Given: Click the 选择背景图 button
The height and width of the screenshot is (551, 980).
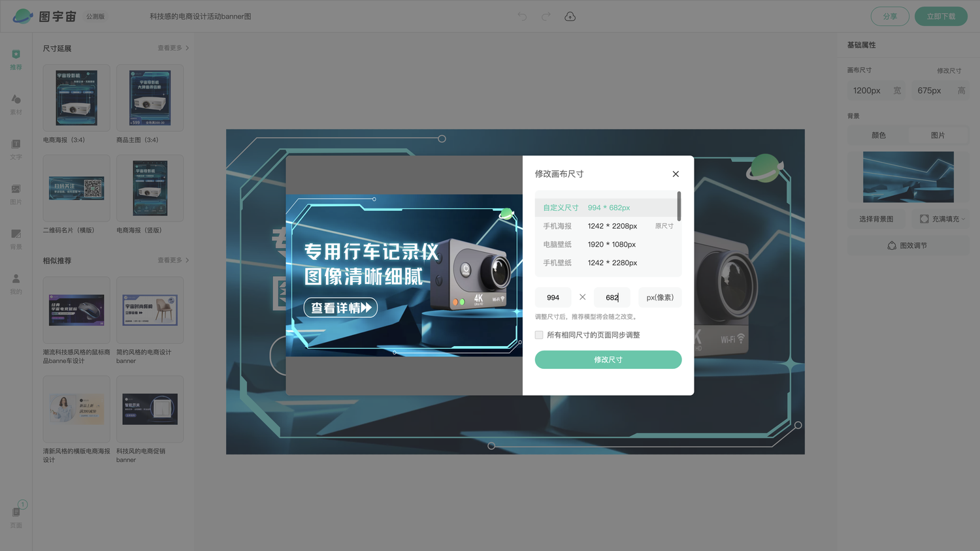Looking at the screenshot, I should (x=876, y=219).
